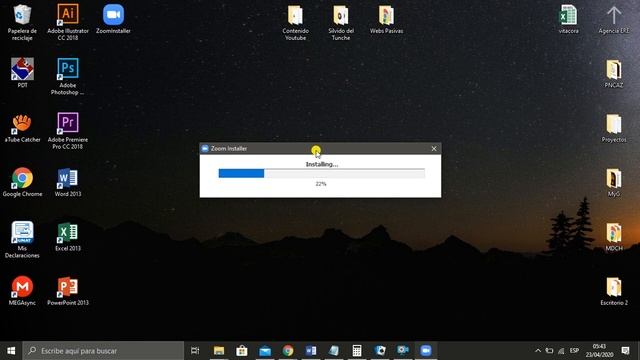This screenshot has height=360, width=640.
Task: Click the installation progress bar
Action: pos(322,173)
